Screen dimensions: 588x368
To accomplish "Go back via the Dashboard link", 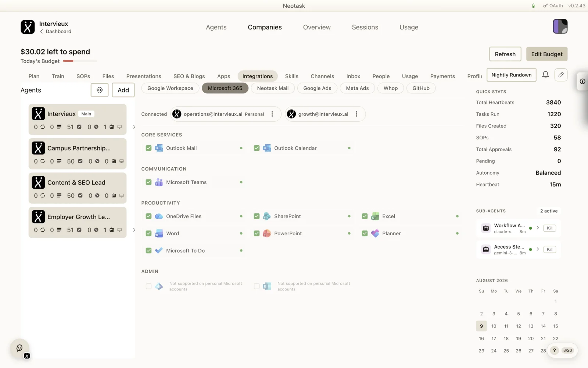I will click(55, 32).
